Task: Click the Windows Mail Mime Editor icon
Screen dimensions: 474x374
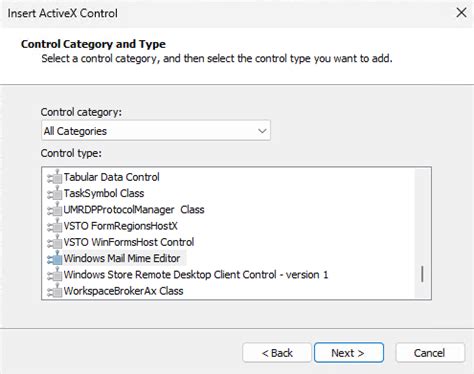Action: [55, 258]
